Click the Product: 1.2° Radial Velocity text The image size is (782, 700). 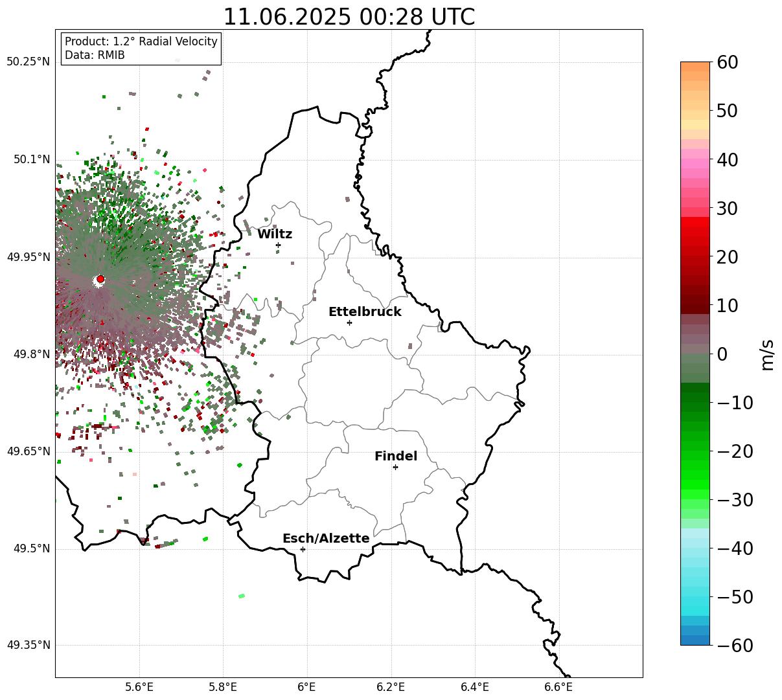(141, 41)
